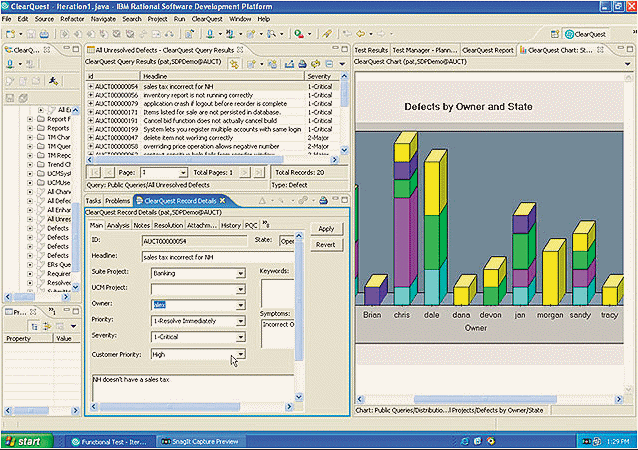The height and width of the screenshot is (450, 638).
Task: Switch to the ClearQuest perspective button
Action: (585, 35)
